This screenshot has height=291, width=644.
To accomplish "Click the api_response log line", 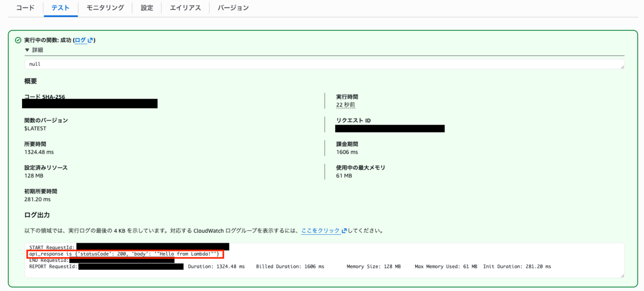I will (x=124, y=254).
